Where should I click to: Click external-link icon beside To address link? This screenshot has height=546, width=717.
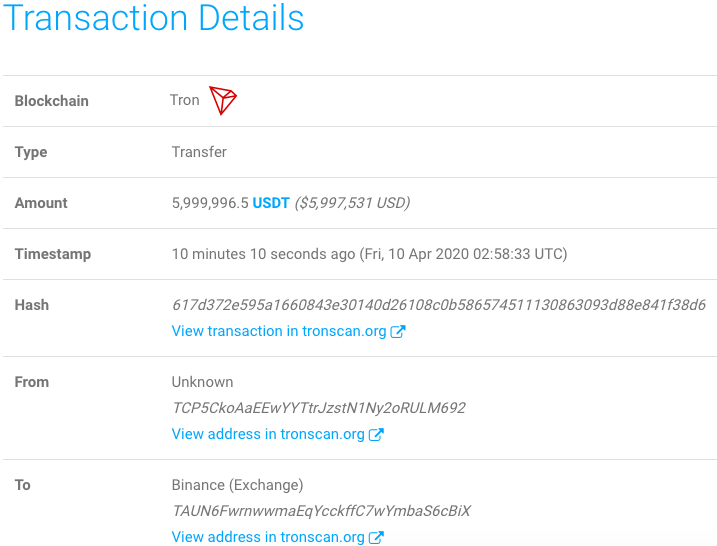tap(376, 537)
